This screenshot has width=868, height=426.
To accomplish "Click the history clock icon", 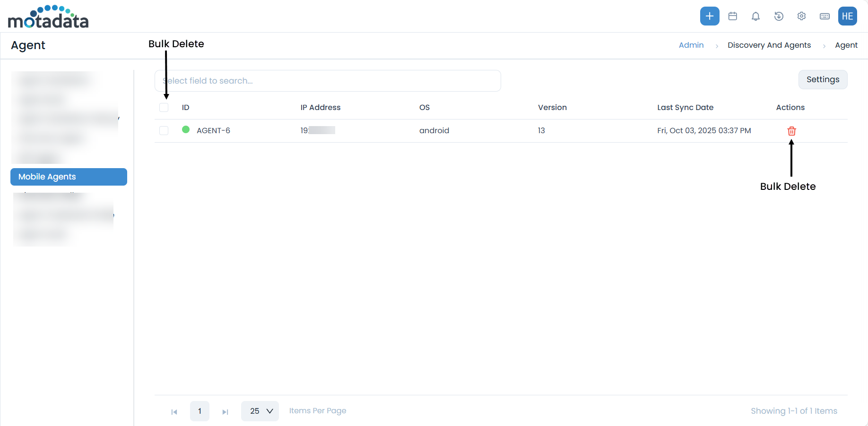I will point(779,16).
